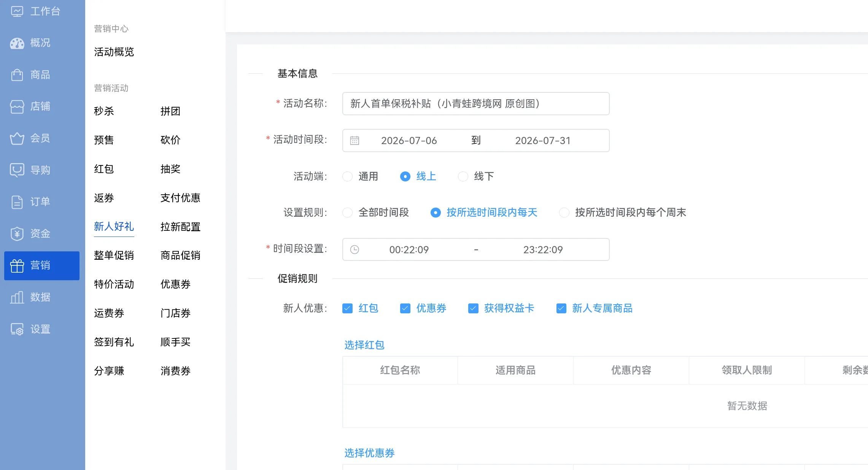Click end date 2026-07-31
The image size is (868, 470).
(x=543, y=141)
